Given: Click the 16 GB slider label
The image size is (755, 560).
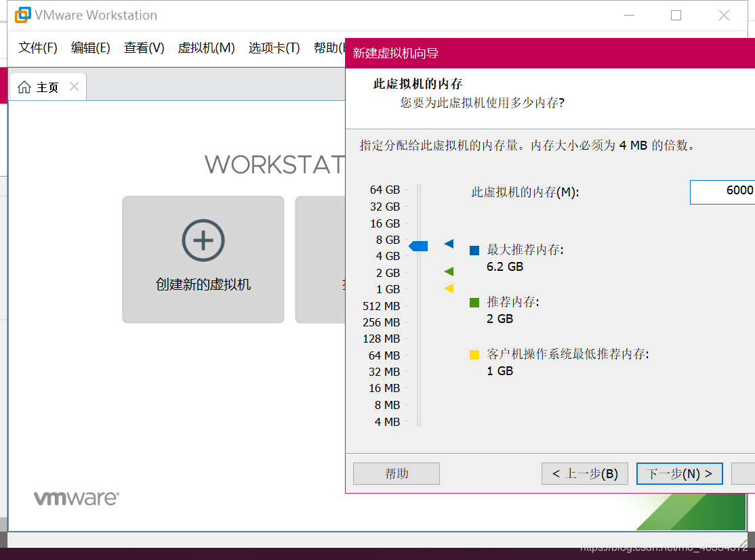Looking at the screenshot, I should (385, 223).
